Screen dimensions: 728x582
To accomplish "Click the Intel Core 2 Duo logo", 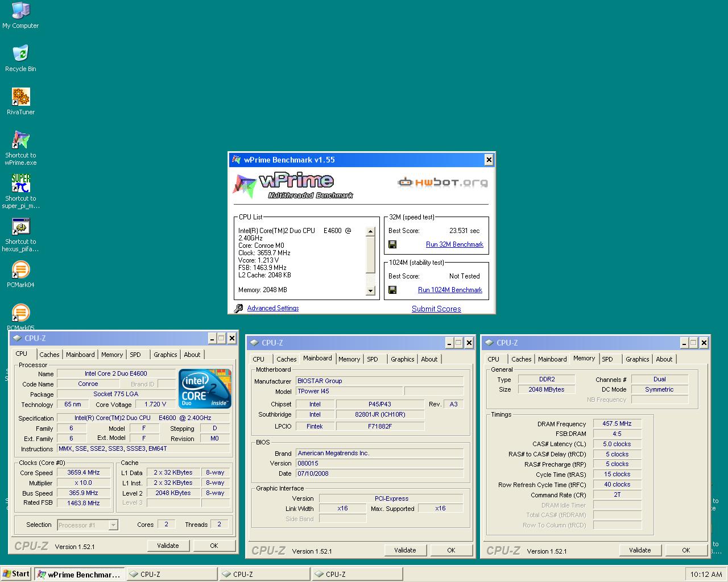I will (x=205, y=389).
